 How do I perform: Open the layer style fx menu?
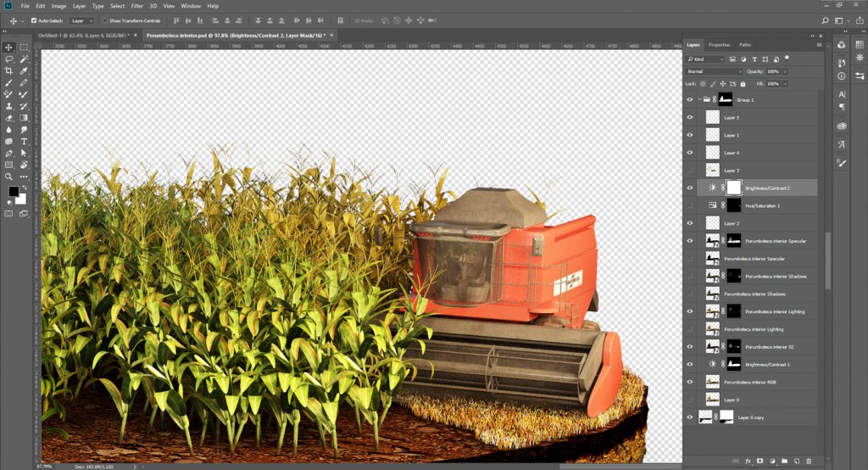click(748, 462)
